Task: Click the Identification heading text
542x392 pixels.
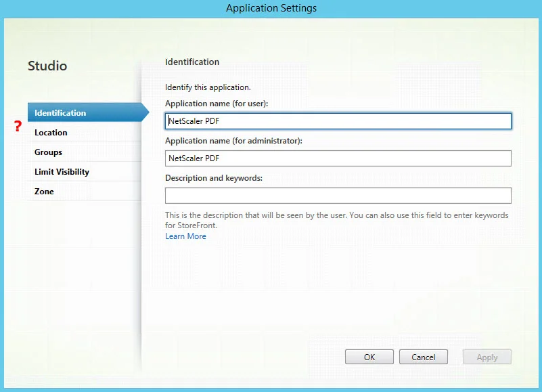Action: click(192, 62)
